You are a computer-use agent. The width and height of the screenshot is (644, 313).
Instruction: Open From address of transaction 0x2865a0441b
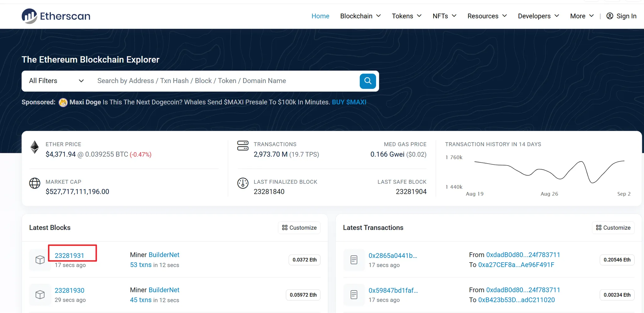point(523,255)
